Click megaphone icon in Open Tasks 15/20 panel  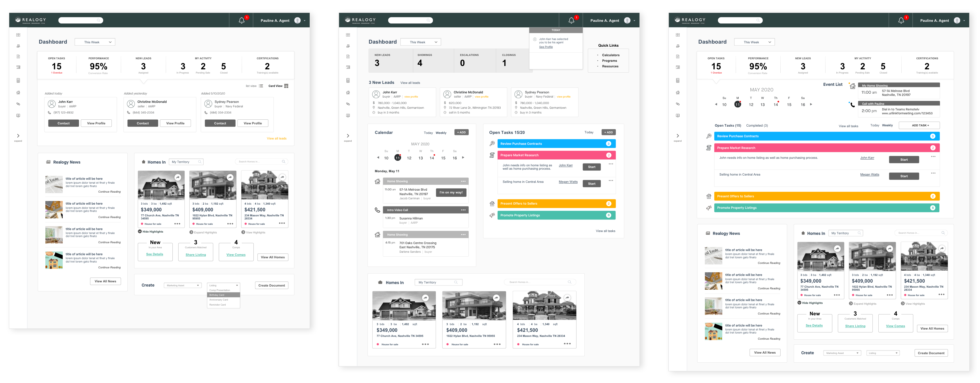pyautogui.click(x=492, y=216)
